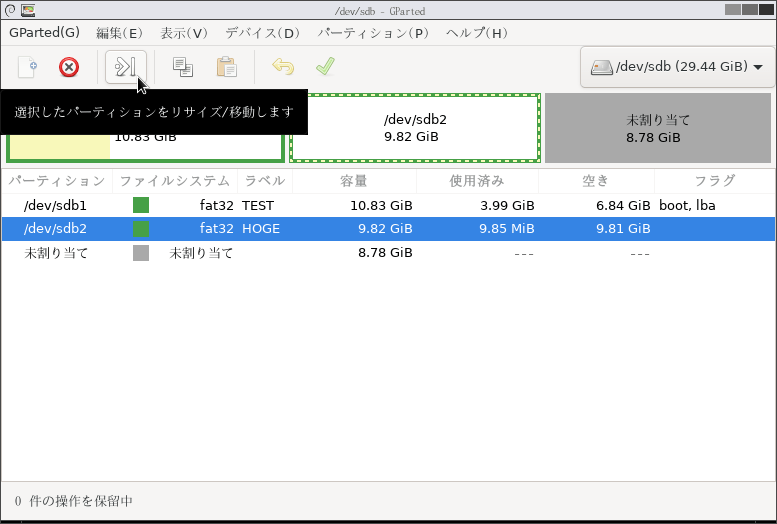Click the green fat32 swatch for /dev/sdb2

click(141, 229)
